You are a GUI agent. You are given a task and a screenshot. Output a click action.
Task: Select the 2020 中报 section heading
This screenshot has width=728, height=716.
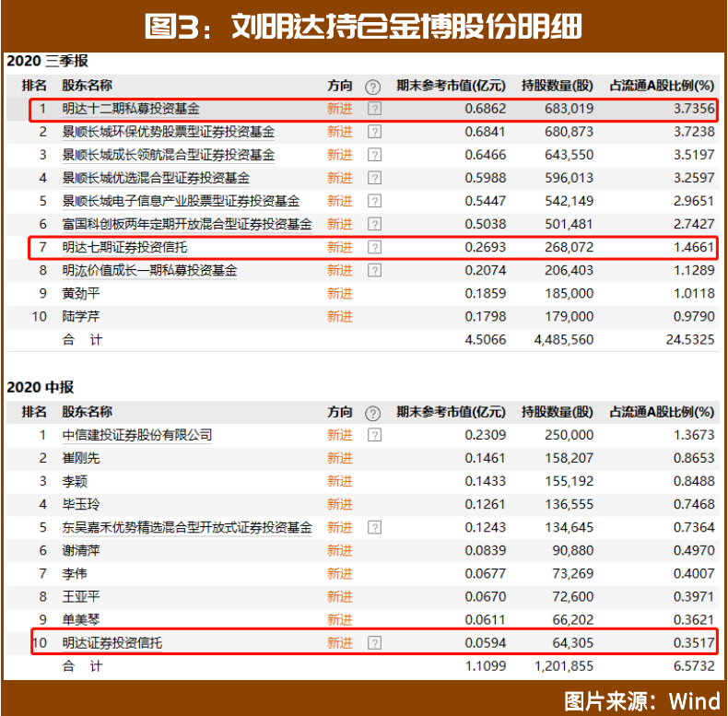coord(41,388)
